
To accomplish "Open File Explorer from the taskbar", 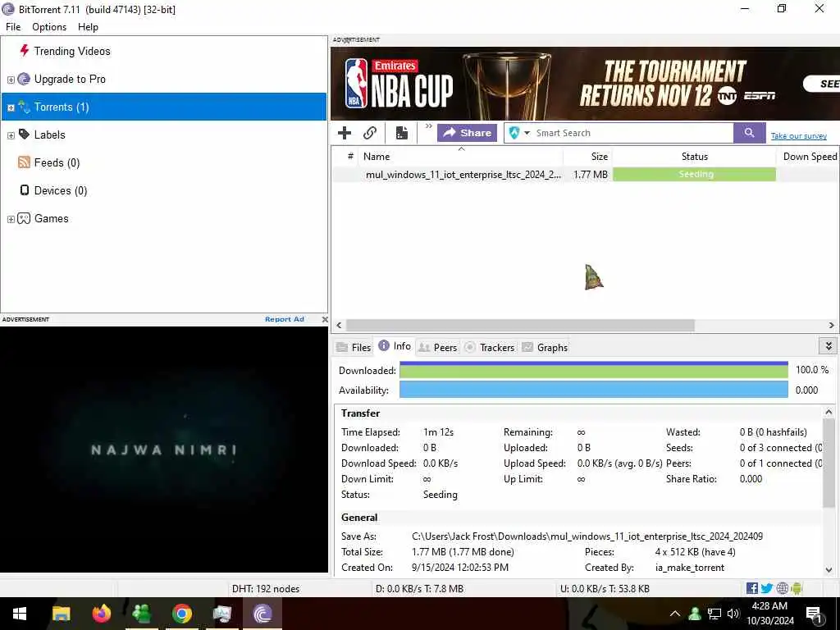I will 61,614.
